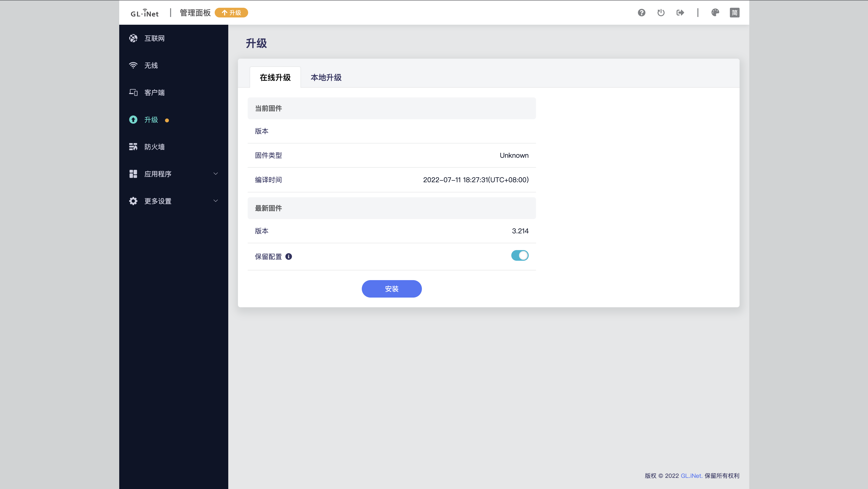Viewport: 868px width, 489px height.
Task: Click the 互联网 globe icon in sidebar
Action: tap(133, 39)
